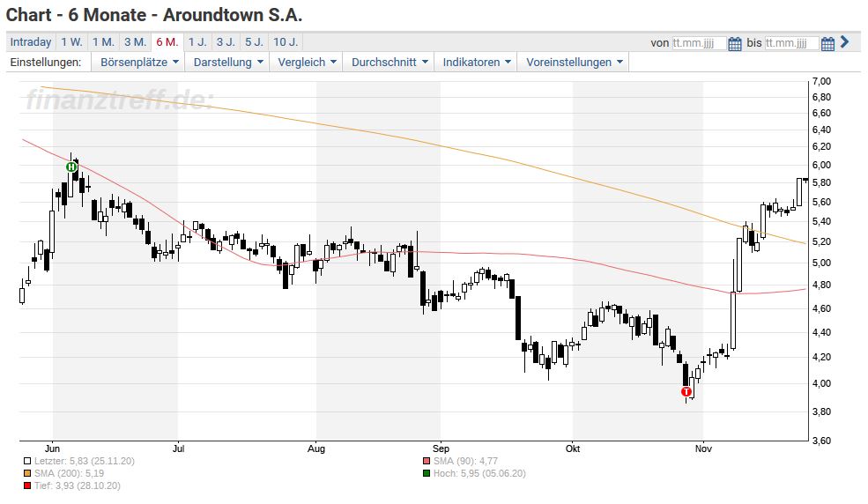868x504 pixels.
Task: Click the Jun label on the time axis
Action: pos(52,448)
